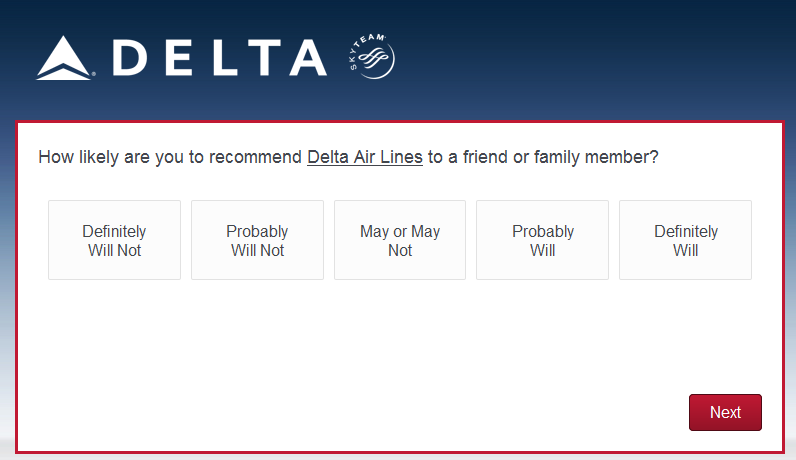This screenshot has height=460, width=796.
Task: Select the neutral middle survey choice
Action: [400, 240]
